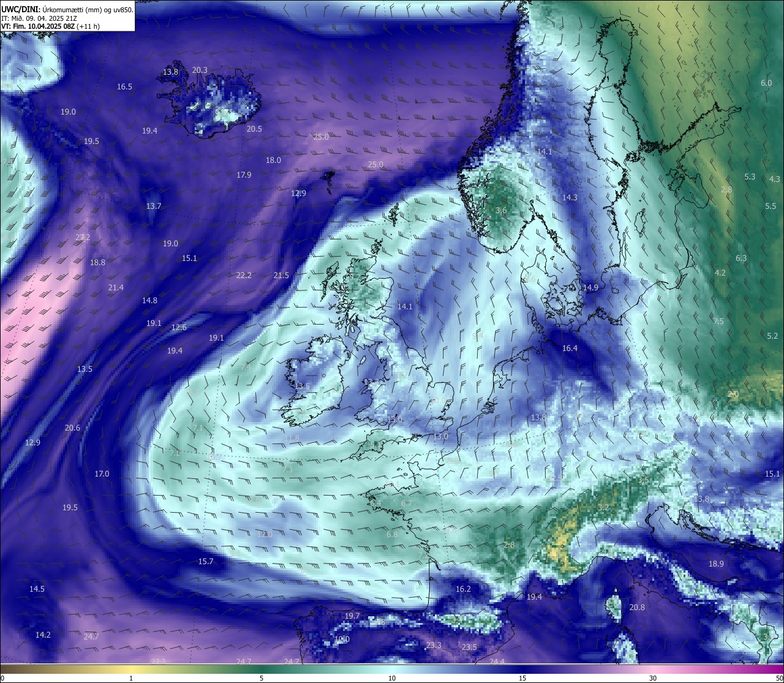Click the 23.3 value label
The height and width of the screenshot is (683, 784).
(x=434, y=646)
